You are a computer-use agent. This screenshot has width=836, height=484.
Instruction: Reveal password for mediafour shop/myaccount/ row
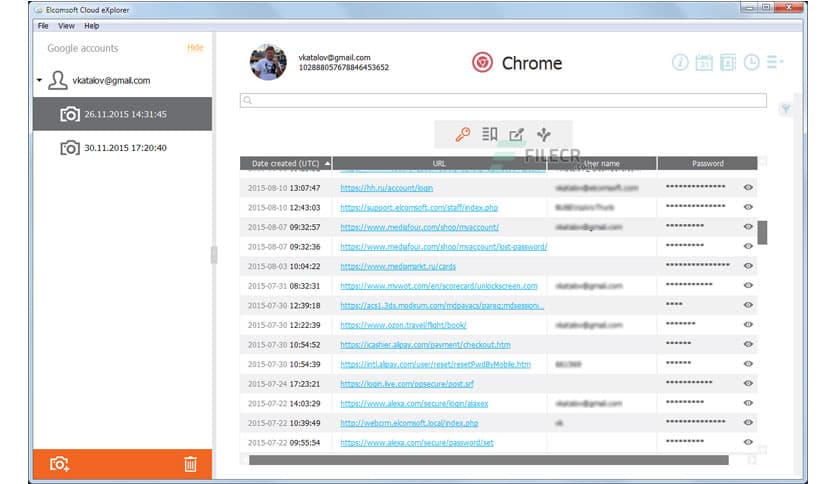pos(748,227)
